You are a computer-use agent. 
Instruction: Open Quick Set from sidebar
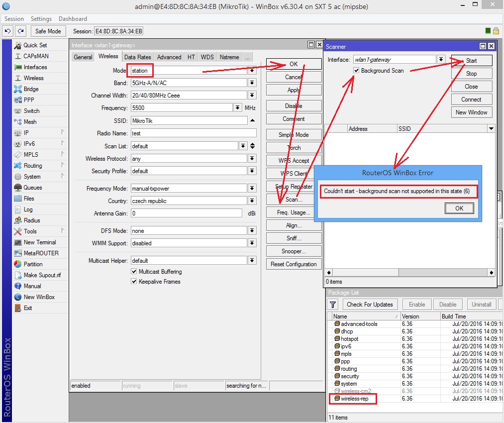click(x=35, y=45)
